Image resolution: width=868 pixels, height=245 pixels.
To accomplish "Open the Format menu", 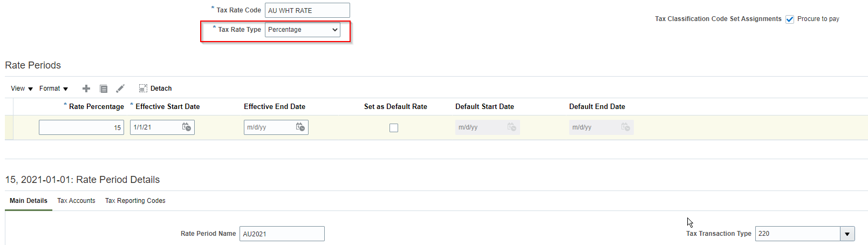I will (53, 89).
